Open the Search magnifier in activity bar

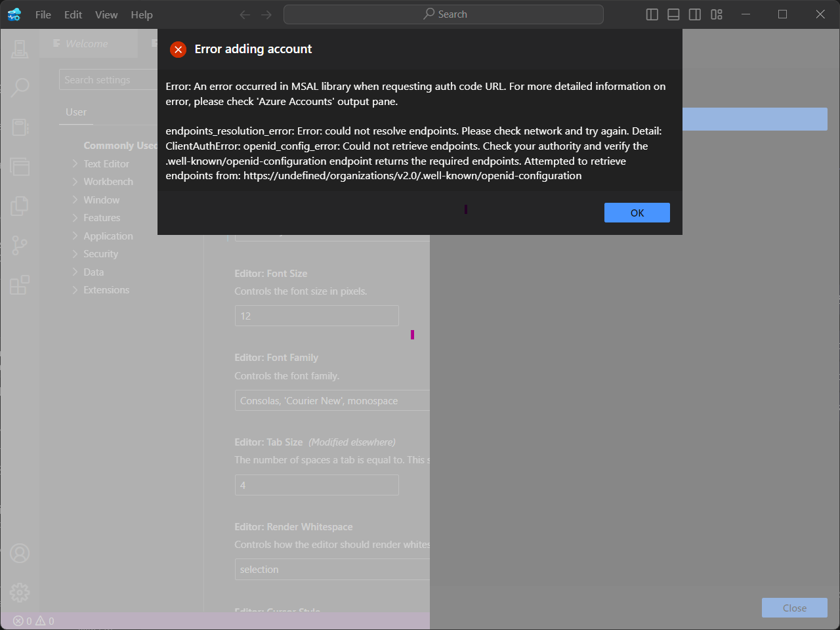pos(20,87)
